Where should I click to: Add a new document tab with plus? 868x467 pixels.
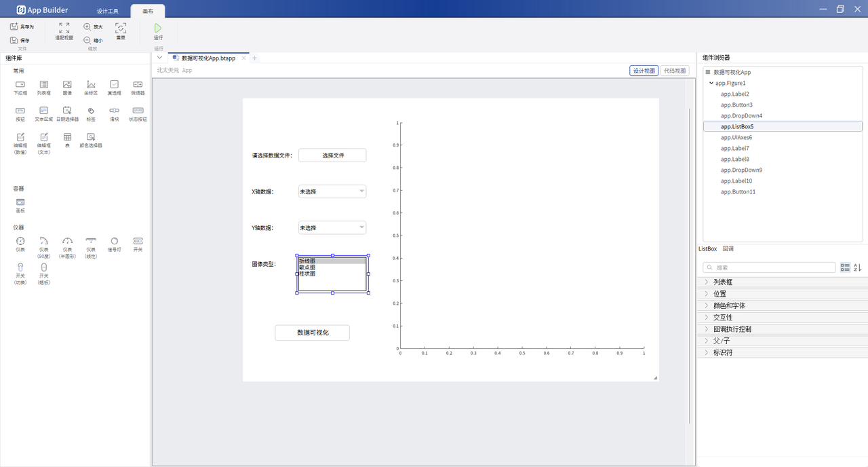[x=255, y=58]
